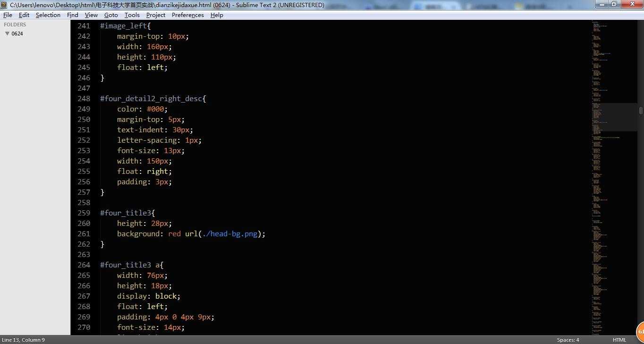
Task: Click the Line 13, Column 9 status text
Action: point(24,340)
